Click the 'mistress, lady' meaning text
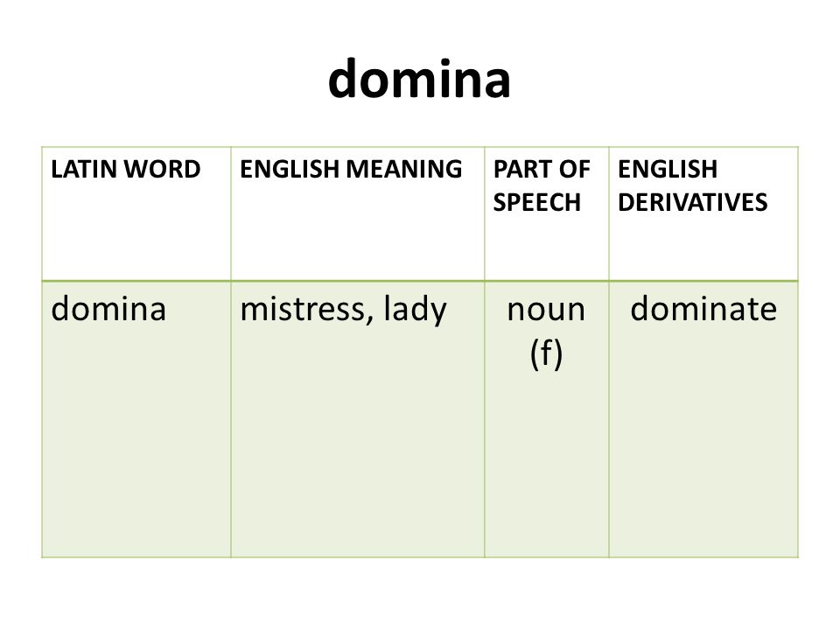 [x=343, y=311]
